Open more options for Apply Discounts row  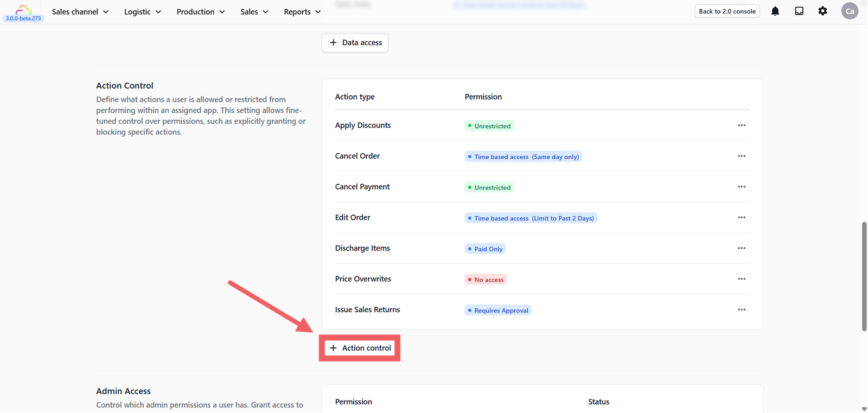click(742, 125)
